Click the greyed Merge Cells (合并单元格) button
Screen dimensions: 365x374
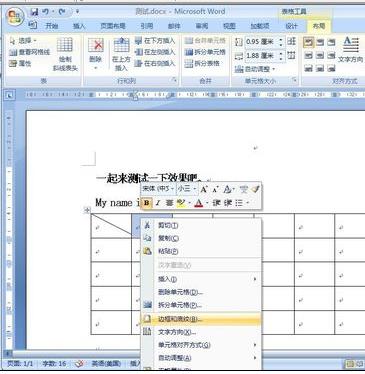pyautogui.click(x=205, y=41)
